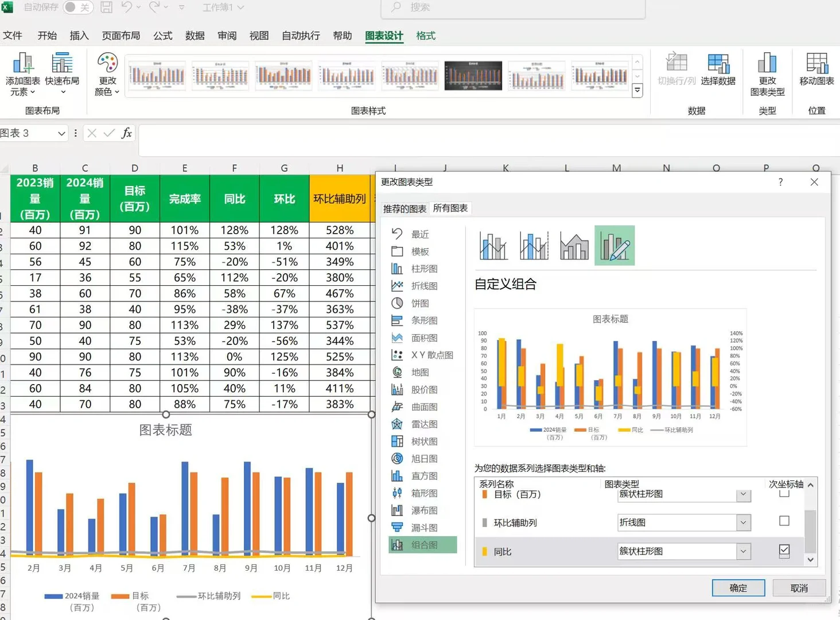The width and height of the screenshot is (840, 620).
Task: Click the 移动图表 ribbon button
Action: 816,69
